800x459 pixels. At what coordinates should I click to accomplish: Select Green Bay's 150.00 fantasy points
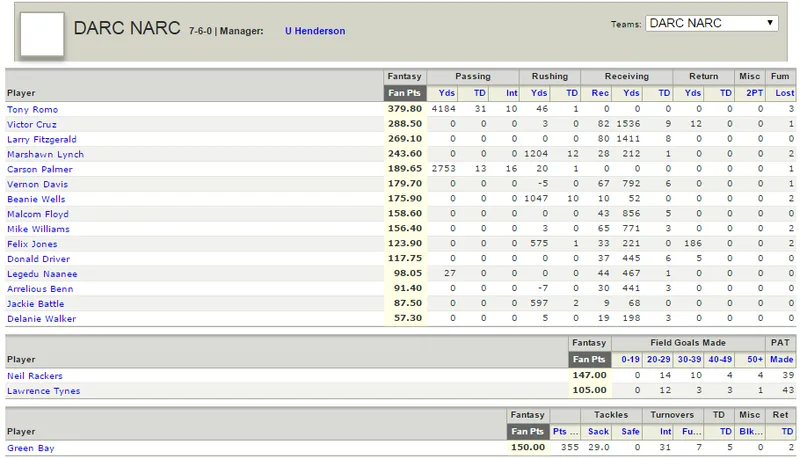528,447
